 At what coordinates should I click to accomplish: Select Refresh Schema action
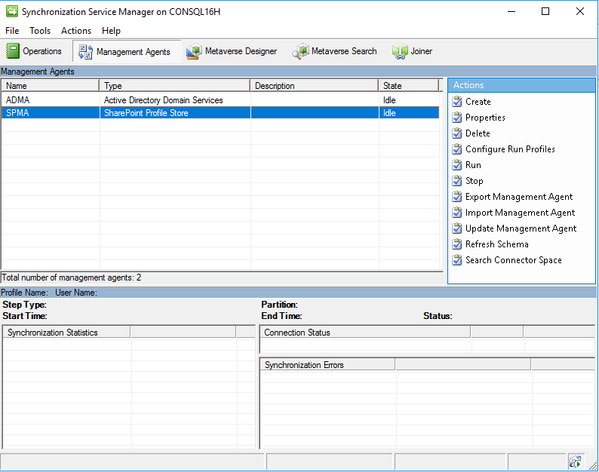pos(497,244)
